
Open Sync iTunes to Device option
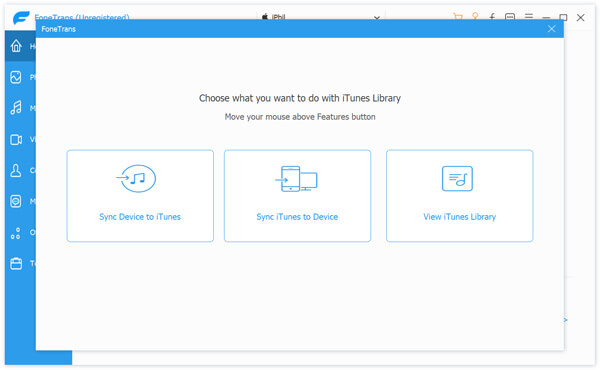point(297,196)
